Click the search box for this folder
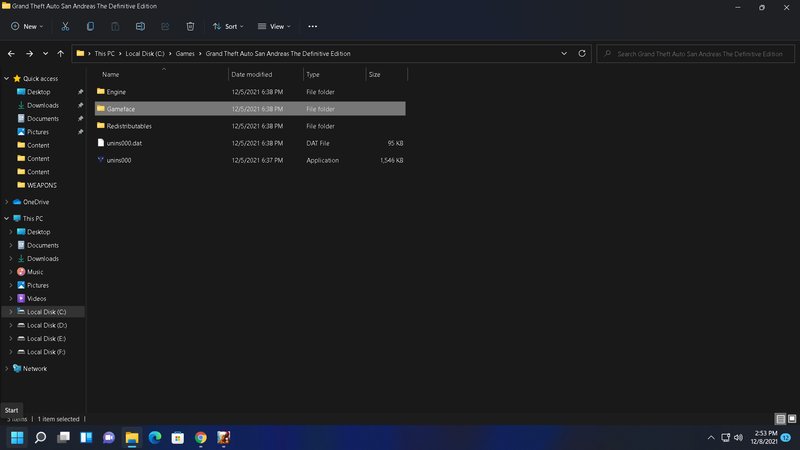 [x=695, y=54]
